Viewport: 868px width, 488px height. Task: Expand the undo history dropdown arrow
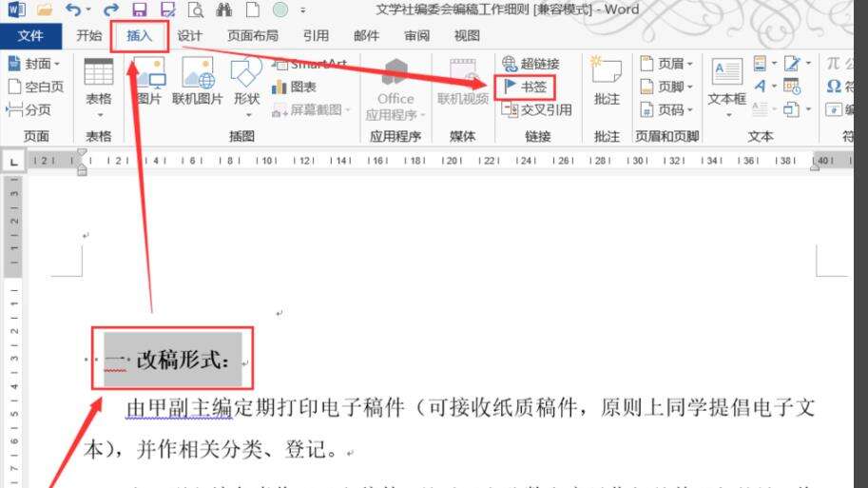pyautogui.click(x=89, y=10)
